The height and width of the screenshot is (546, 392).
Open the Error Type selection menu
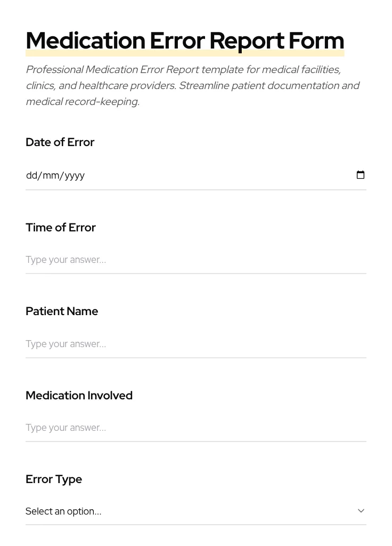pos(196,511)
